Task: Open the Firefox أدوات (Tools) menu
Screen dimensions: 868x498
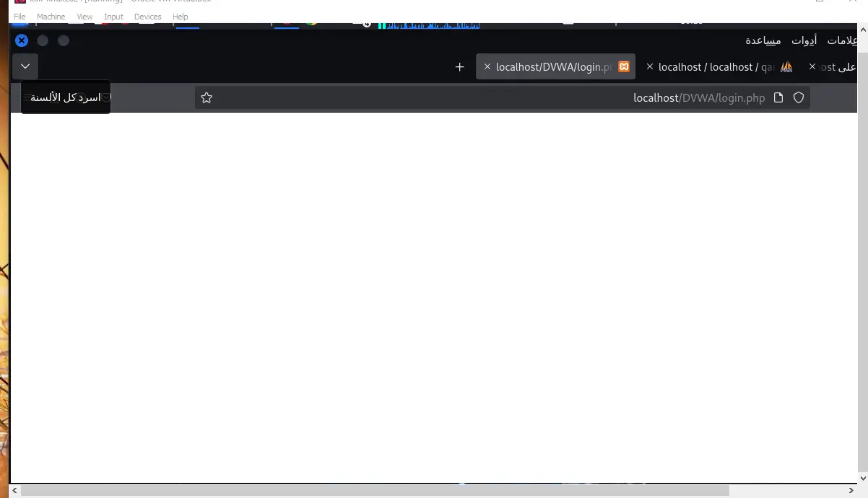Action: click(804, 40)
